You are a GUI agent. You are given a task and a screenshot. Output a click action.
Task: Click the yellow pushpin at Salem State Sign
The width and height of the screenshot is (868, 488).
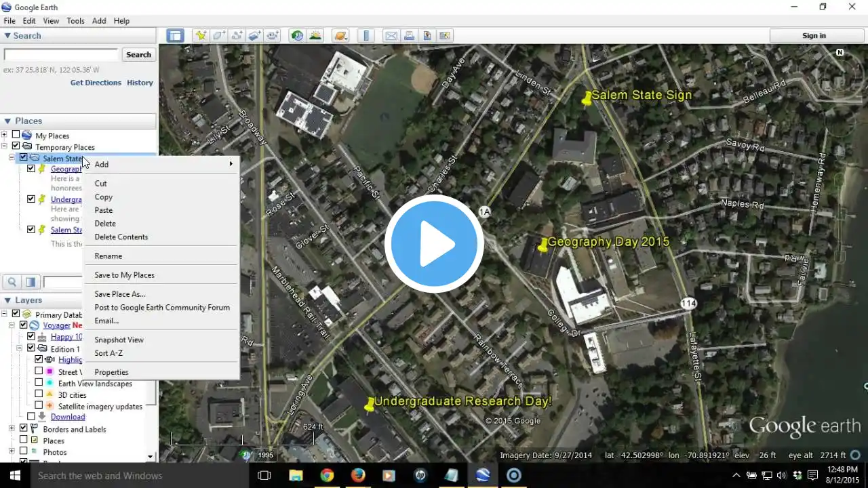[587, 98]
